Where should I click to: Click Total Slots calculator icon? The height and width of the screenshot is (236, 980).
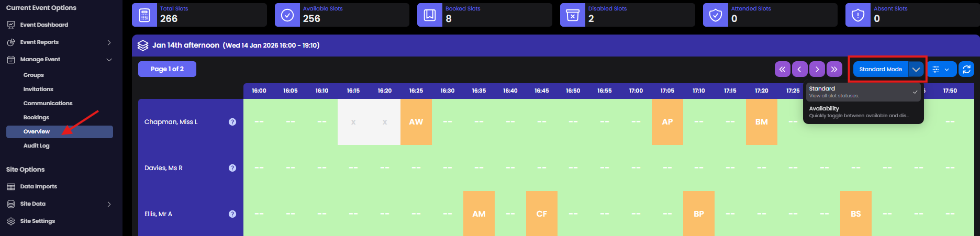pyautogui.click(x=144, y=15)
